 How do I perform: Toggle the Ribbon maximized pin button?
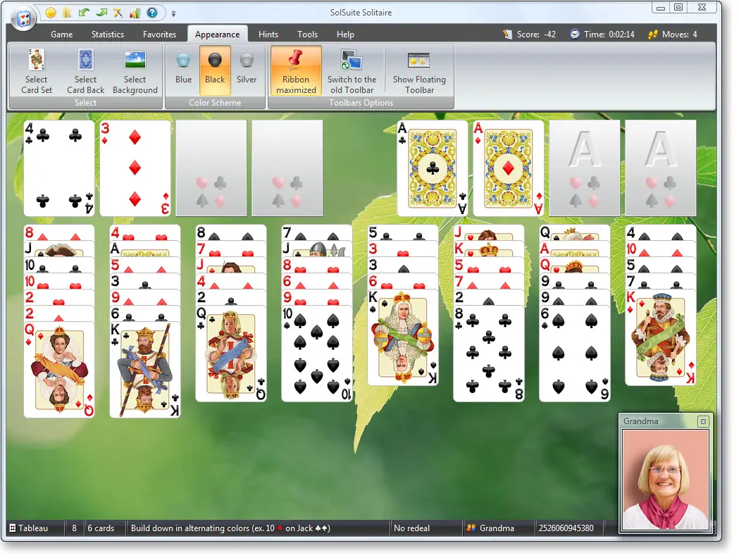coord(296,71)
